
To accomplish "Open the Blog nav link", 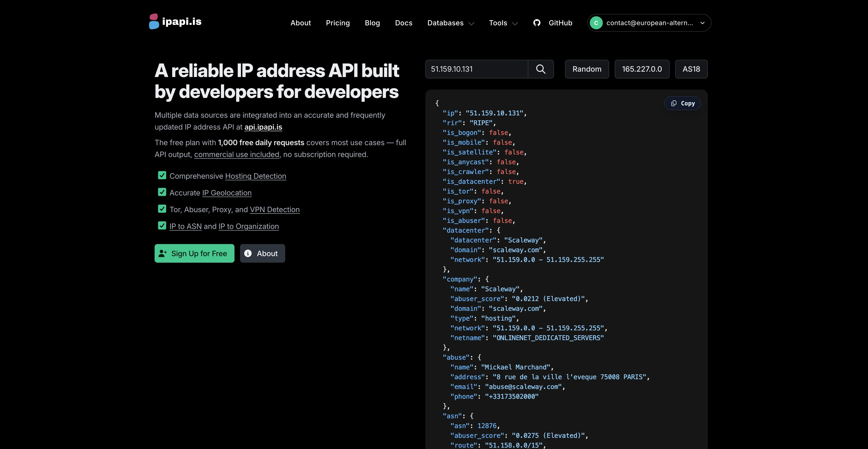I will pos(372,23).
